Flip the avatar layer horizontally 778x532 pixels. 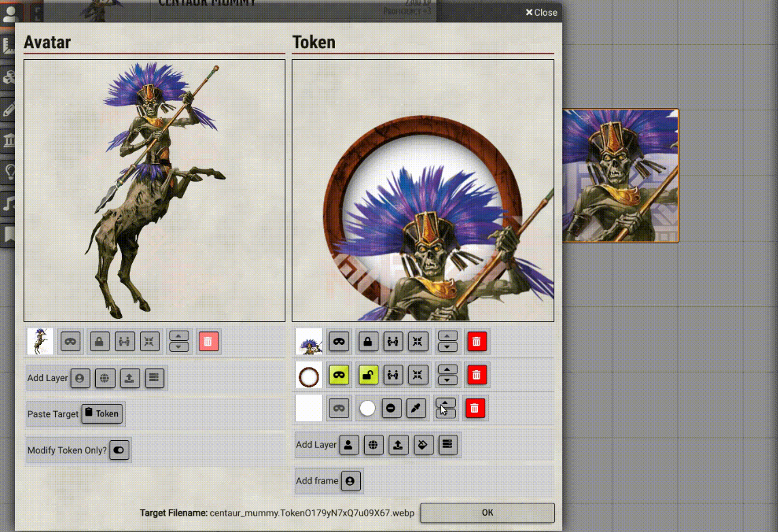(125, 342)
